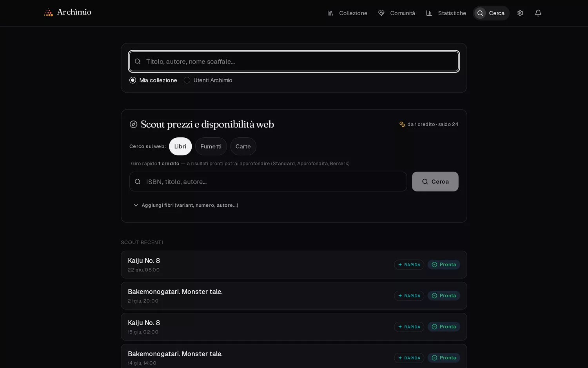Click the credits coin icon near saldo
Image resolution: width=588 pixels, height=368 pixels.
pos(402,124)
